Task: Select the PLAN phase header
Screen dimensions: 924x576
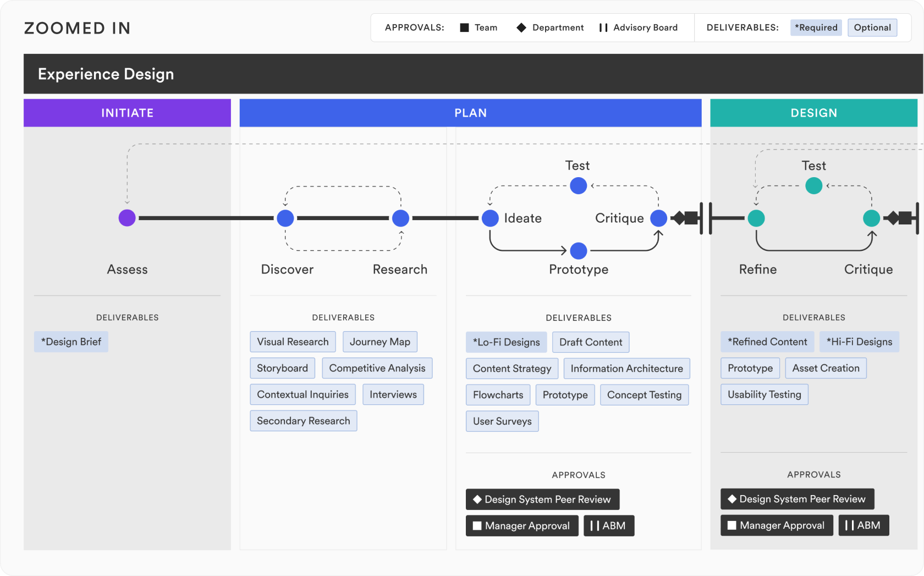Action: [470, 113]
